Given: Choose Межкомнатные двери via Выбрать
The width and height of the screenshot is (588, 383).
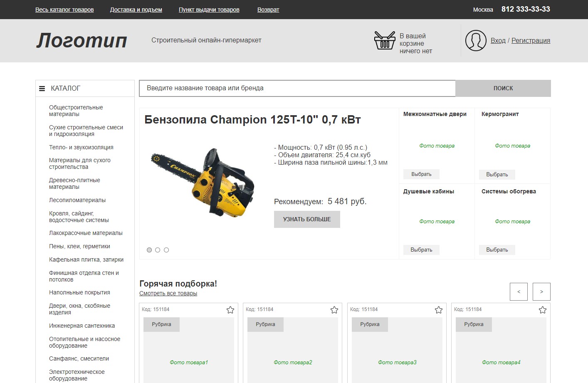Looking at the screenshot, I should point(421,174).
